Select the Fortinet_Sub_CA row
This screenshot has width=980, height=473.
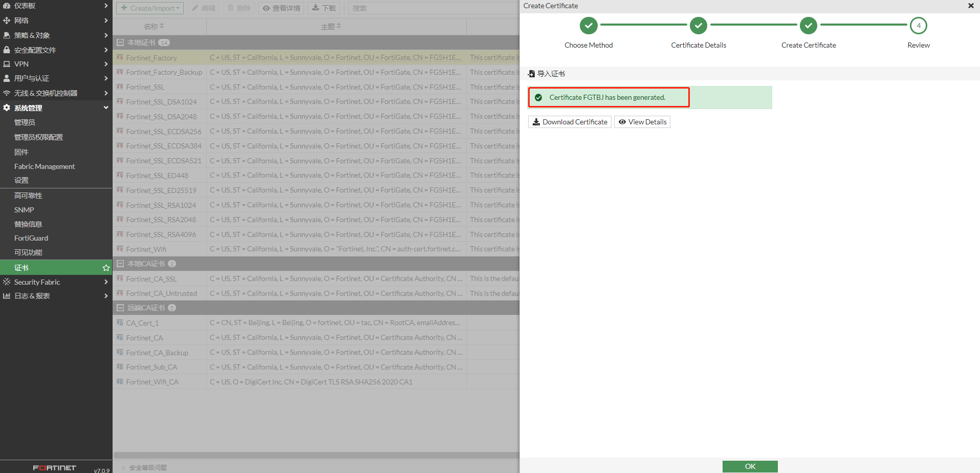(316, 367)
